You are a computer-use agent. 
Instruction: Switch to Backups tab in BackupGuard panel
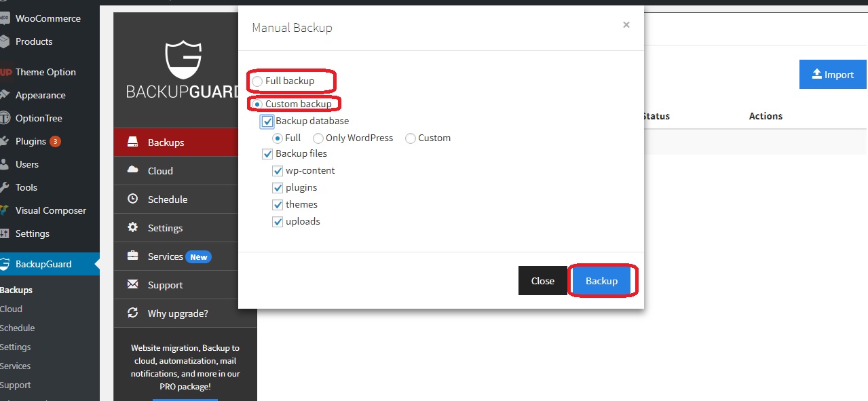(176, 142)
